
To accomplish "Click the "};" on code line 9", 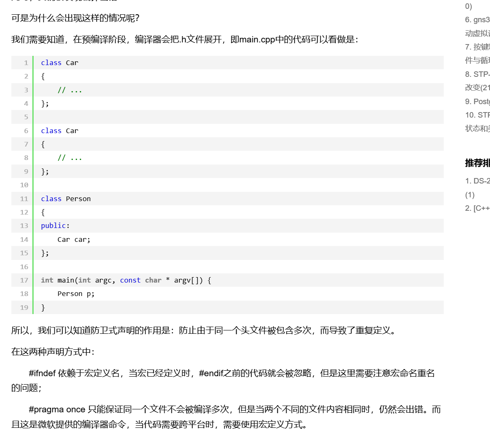I will [x=45, y=171].
